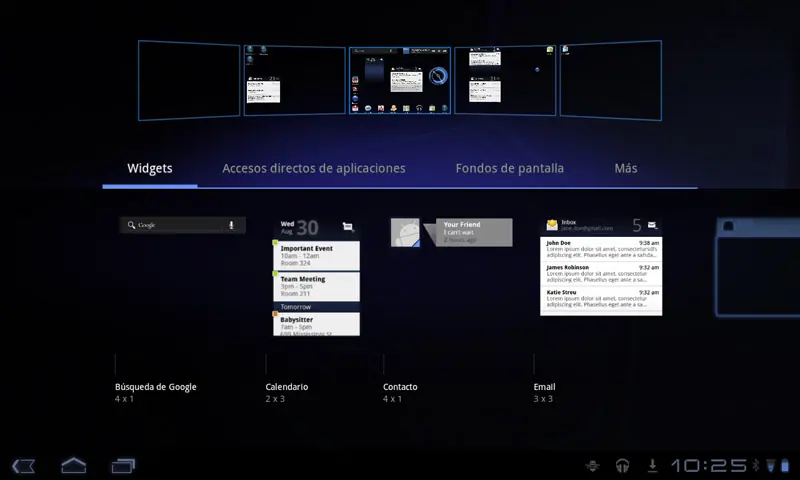Image resolution: width=800 pixels, height=480 pixels.
Task: Tap the headphones music notification icon
Action: 622,465
